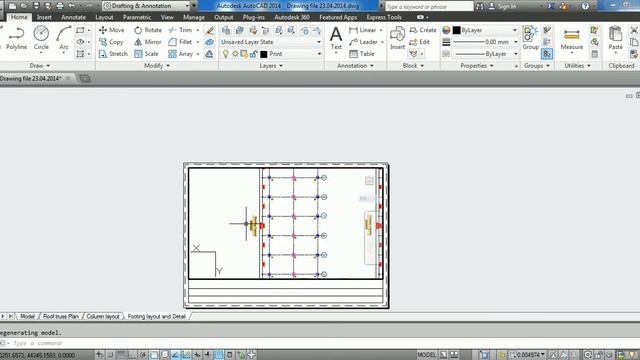Click the keyword search input field

[429, 7]
